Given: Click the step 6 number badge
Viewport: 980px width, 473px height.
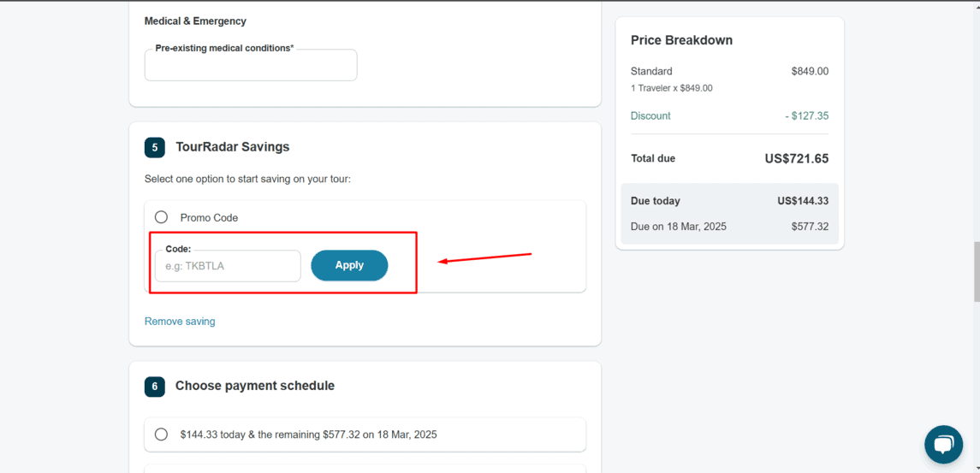Looking at the screenshot, I should tap(154, 386).
